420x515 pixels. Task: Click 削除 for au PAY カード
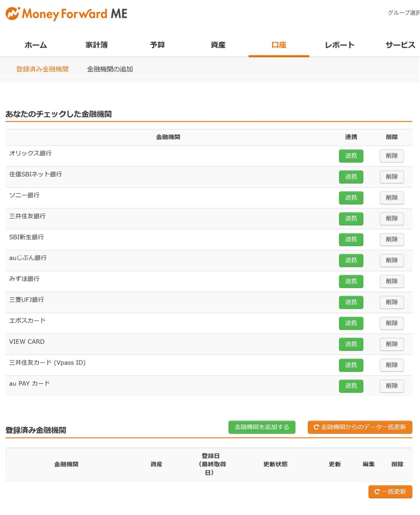392,386
